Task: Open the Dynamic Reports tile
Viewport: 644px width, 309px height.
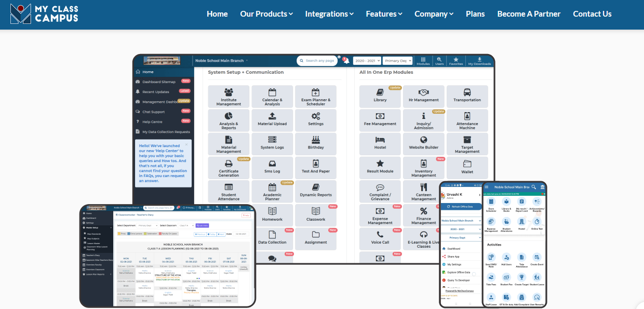Action: [316, 192]
